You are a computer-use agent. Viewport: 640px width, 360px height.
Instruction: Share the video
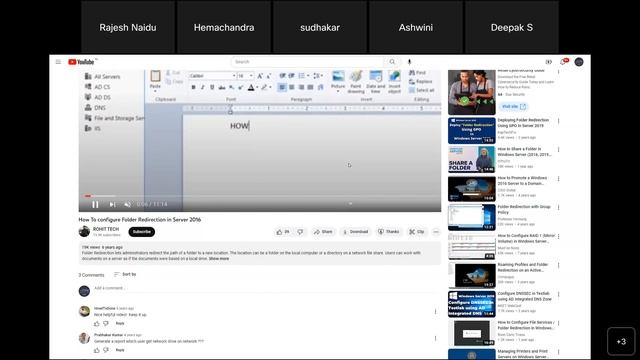(x=323, y=232)
